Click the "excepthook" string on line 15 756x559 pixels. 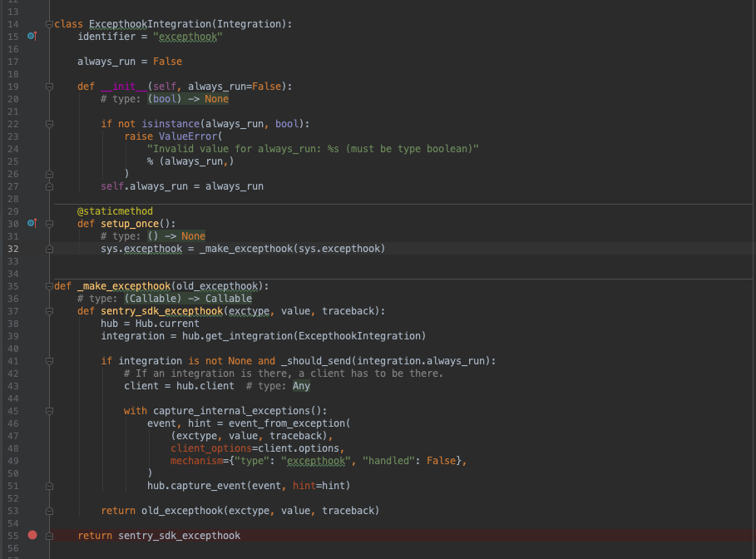click(188, 37)
